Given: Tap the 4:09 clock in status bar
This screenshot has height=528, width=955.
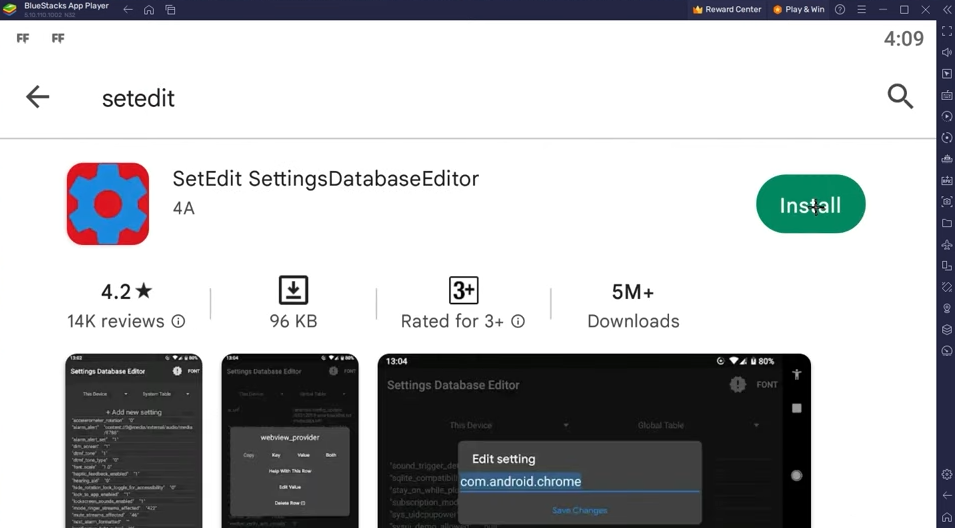Looking at the screenshot, I should 904,38.
